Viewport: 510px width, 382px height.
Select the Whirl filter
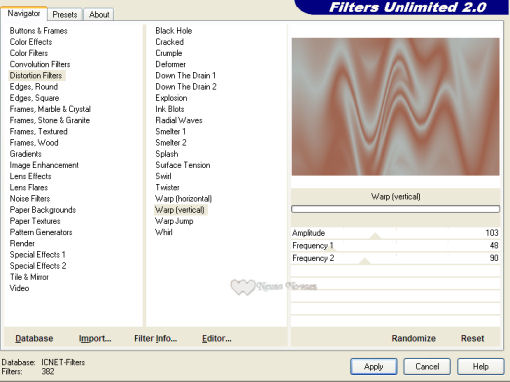coord(164,232)
